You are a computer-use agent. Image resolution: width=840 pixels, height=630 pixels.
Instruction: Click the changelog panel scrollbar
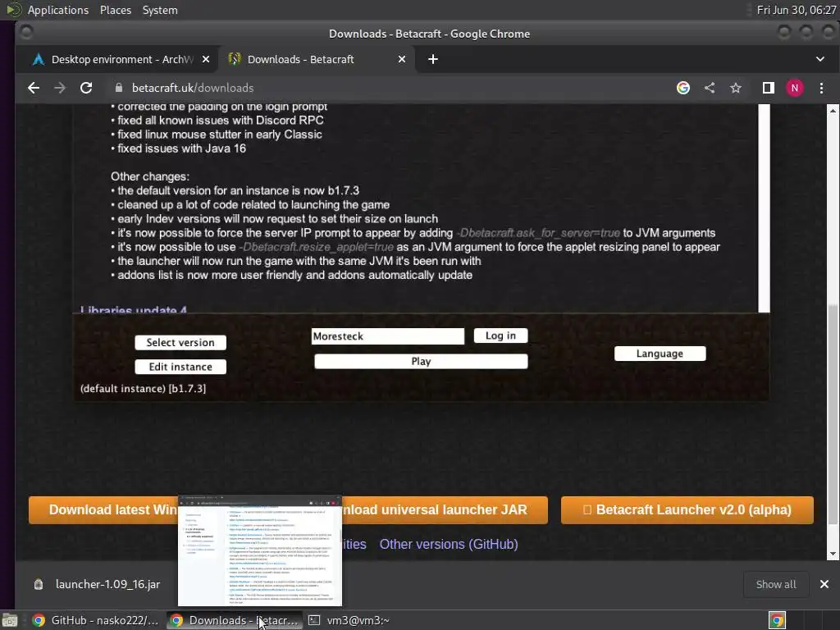765,208
